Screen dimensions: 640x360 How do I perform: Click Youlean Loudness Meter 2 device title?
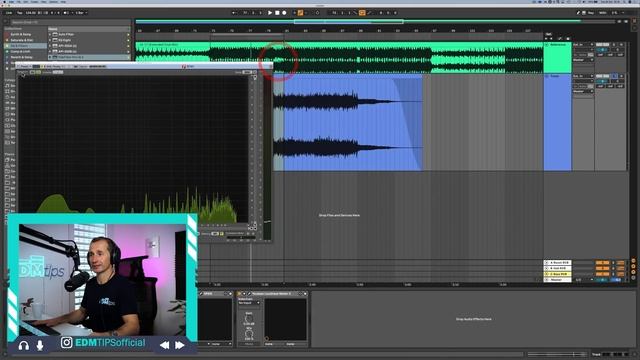click(271, 294)
